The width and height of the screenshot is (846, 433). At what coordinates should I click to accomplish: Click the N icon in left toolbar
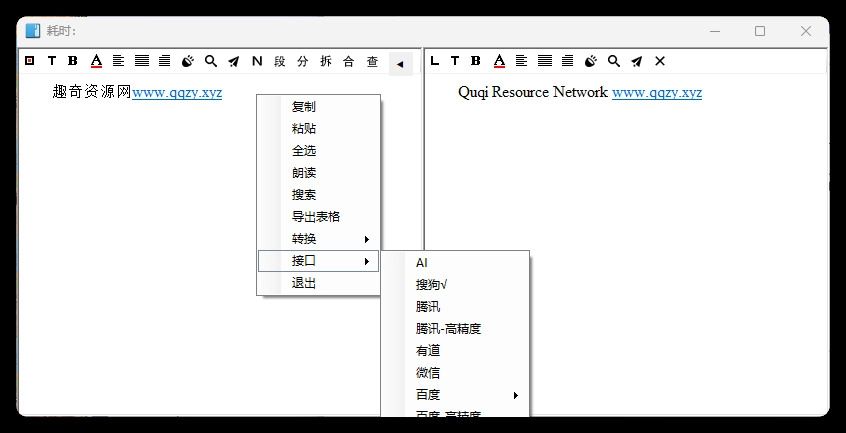(x=257, y=61)
